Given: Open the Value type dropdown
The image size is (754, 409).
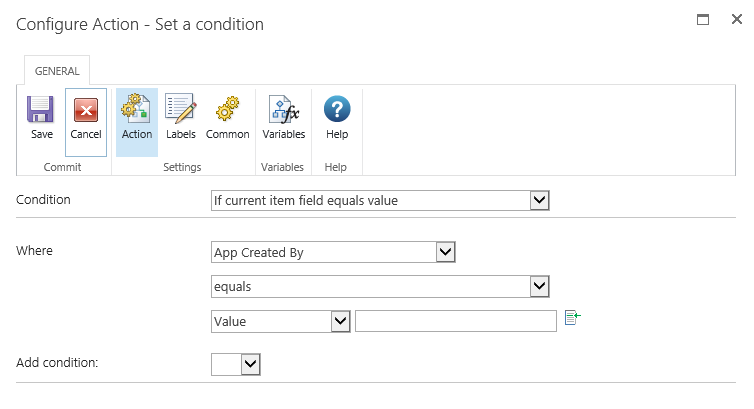Looking at the screenshot, I should coord(339,321).
